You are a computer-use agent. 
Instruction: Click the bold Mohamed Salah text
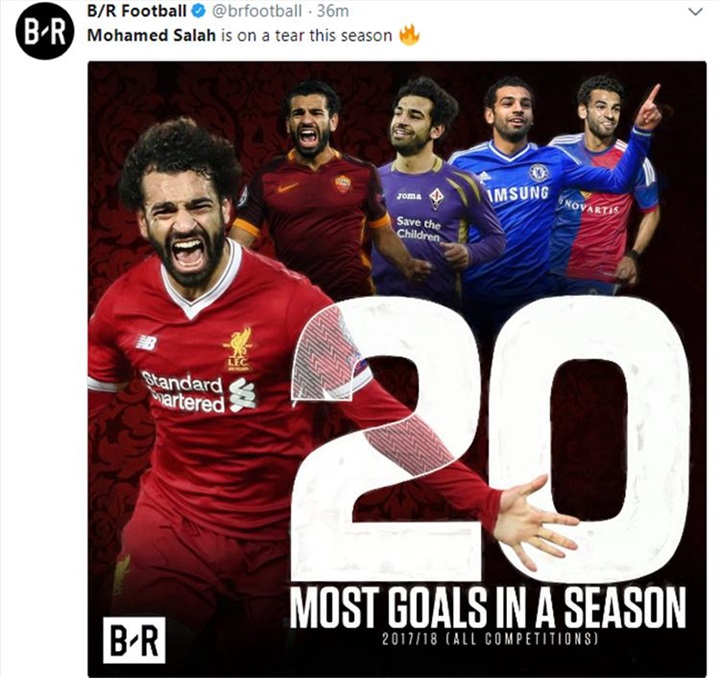click(x=151, y=35)
